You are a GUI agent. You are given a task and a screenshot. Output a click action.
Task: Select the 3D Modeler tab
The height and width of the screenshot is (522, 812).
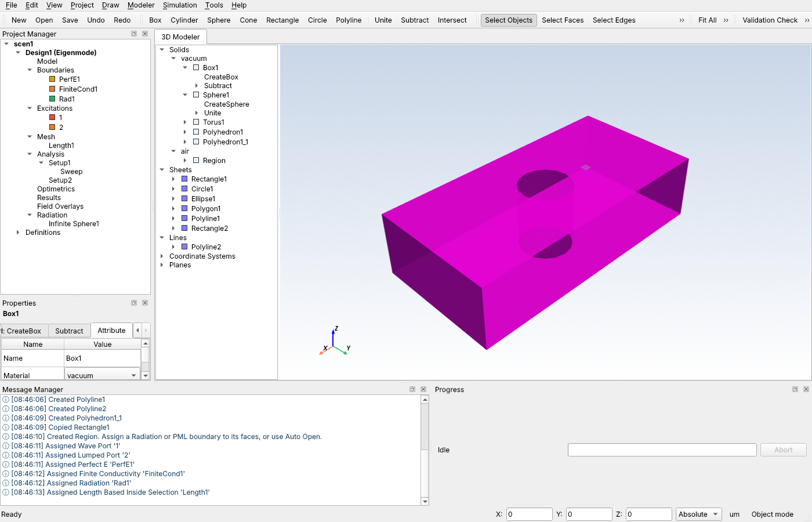pos(180,37)
